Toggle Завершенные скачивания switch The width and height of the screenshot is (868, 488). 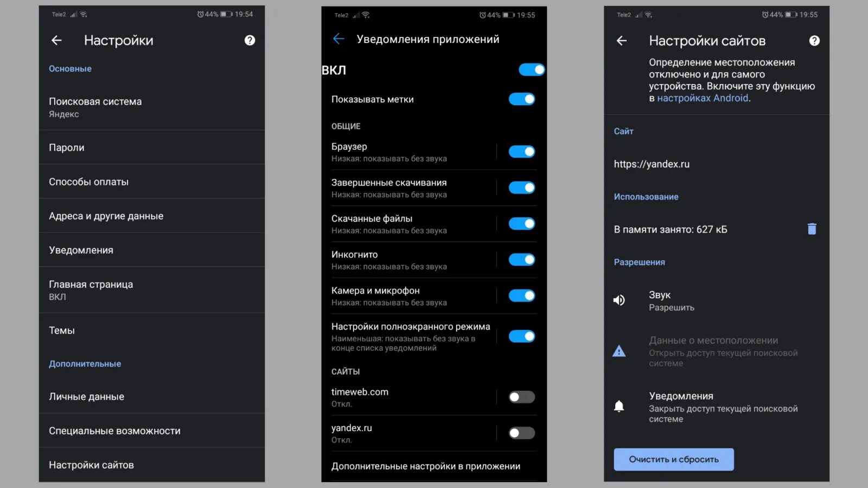[522, 188]
